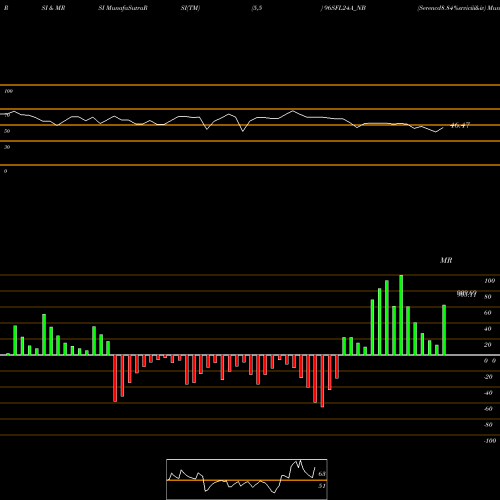Click the 'SI MunafaSutraR' header text
500x500 pixels.
click(x=123, y=8)
